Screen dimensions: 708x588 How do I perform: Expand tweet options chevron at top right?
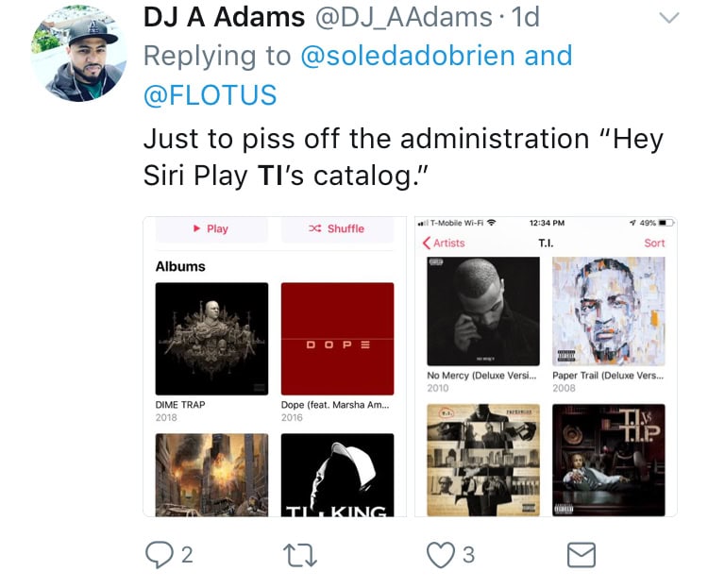(668, 18)
